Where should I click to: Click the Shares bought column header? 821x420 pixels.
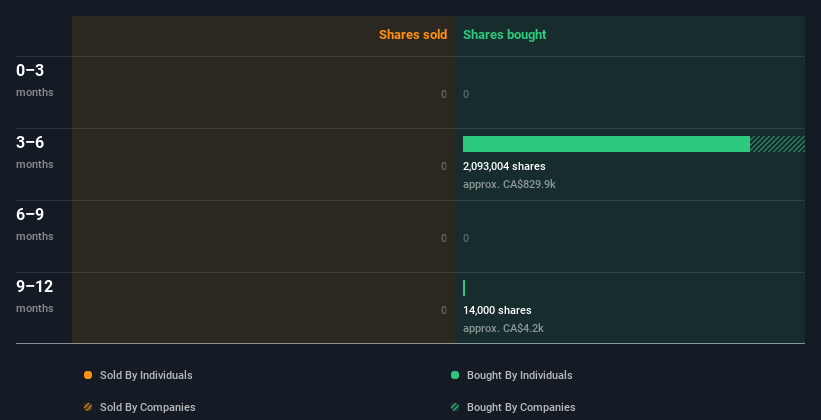click(505, 35)
